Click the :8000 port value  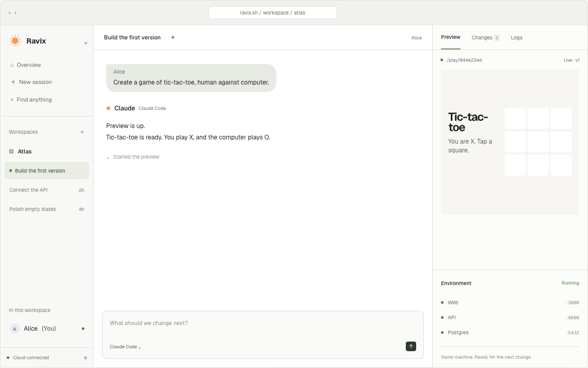point(572,318)
